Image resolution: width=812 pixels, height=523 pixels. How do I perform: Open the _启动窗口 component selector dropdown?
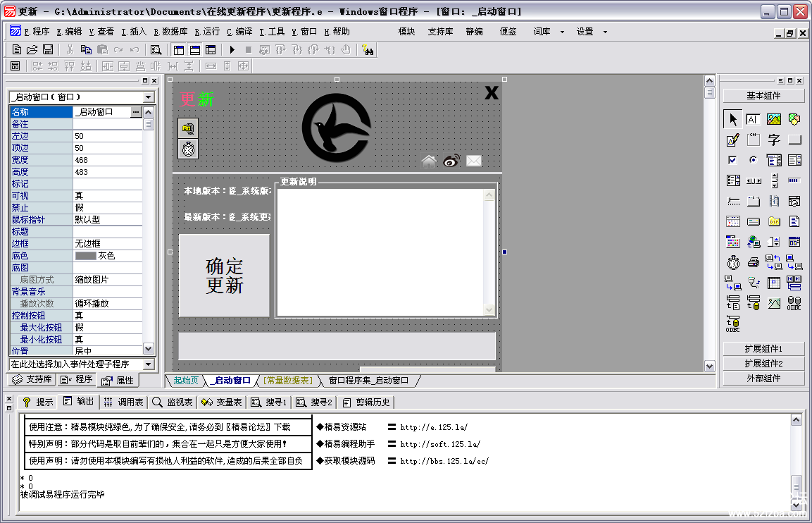[148, 97]
